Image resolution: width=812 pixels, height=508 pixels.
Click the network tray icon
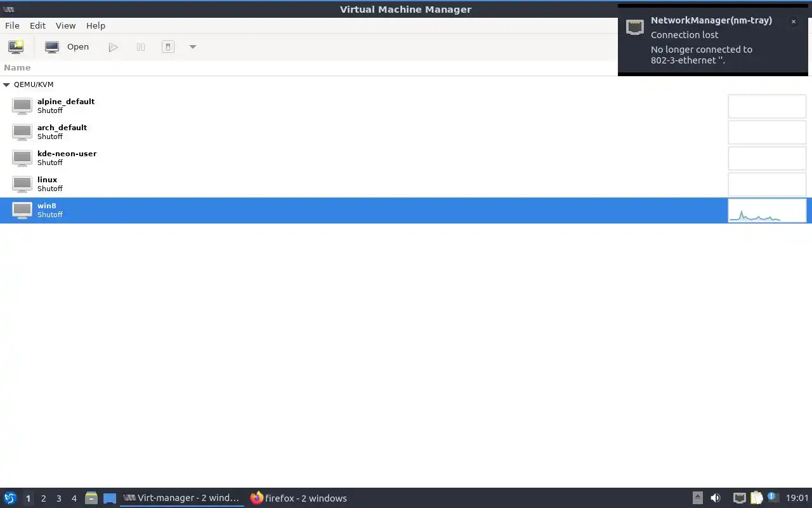click(x=739, y=498)
